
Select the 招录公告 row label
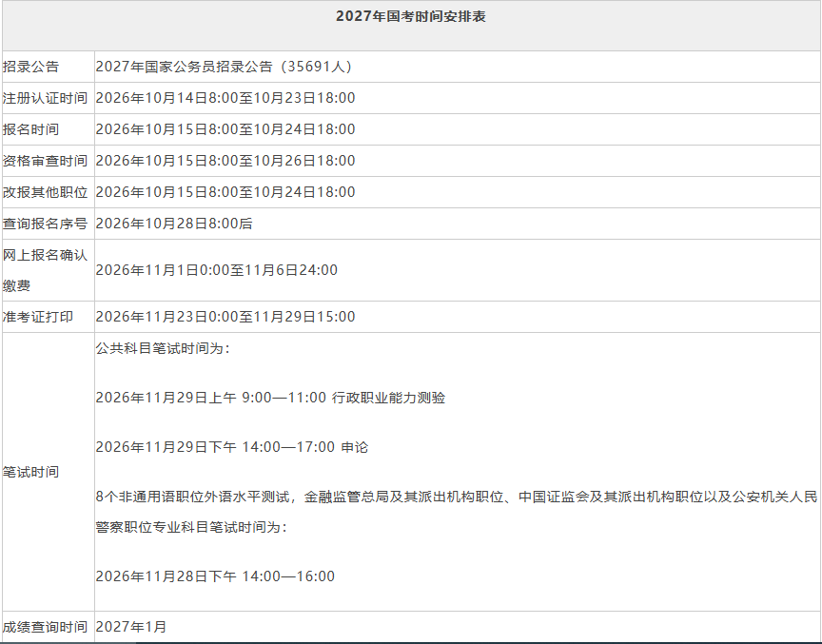(31, 67)
